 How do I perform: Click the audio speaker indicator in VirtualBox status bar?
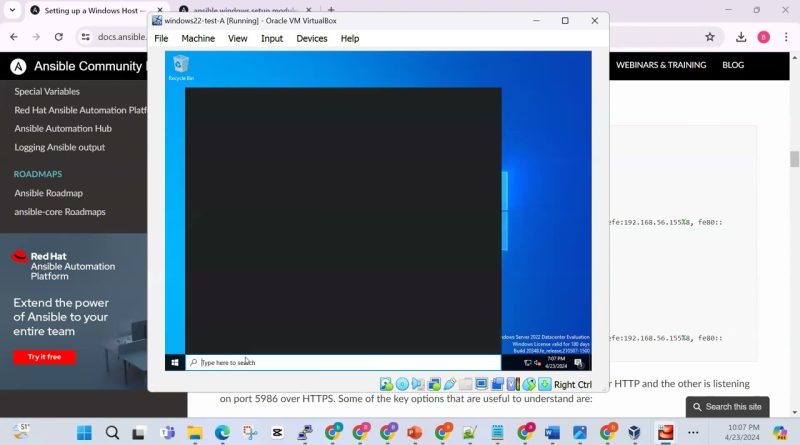tap(418, 384)
